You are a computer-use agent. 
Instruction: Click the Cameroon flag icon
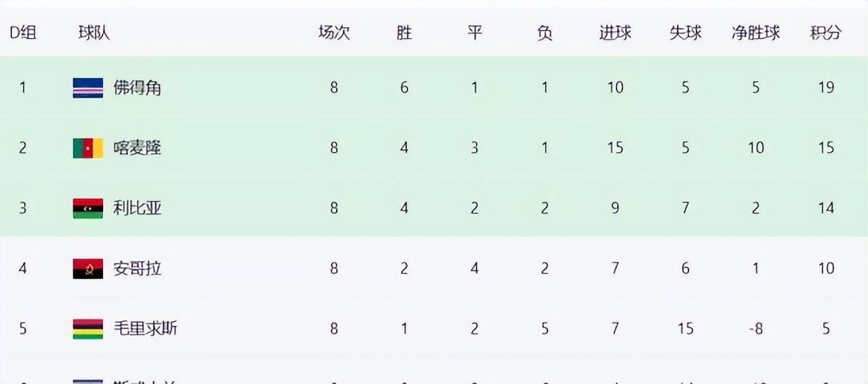tap(88, 148)
